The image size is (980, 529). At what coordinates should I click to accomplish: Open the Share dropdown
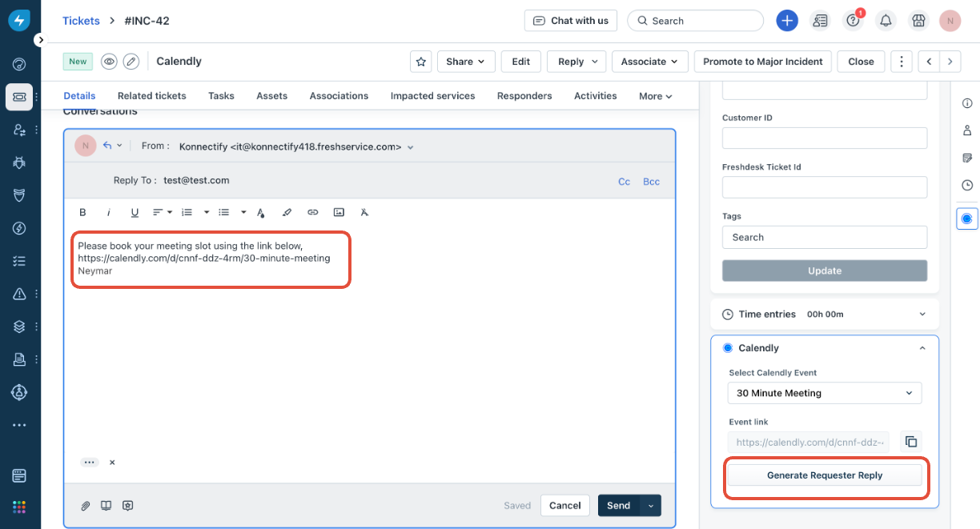(465, 62)
